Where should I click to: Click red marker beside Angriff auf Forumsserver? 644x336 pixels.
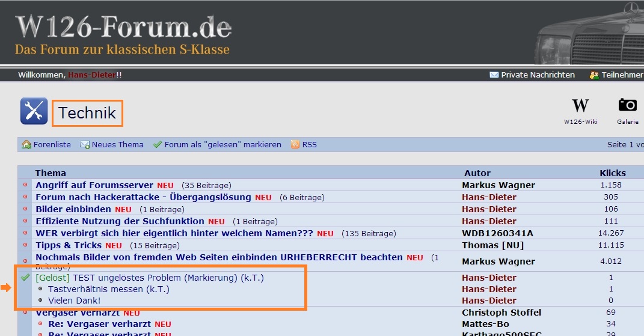point(25,185)
